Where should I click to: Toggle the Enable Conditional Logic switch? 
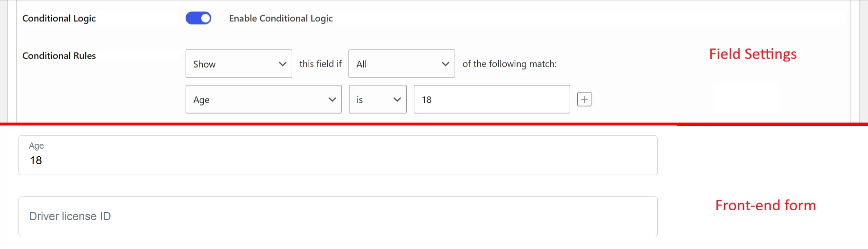pos(198,18)
